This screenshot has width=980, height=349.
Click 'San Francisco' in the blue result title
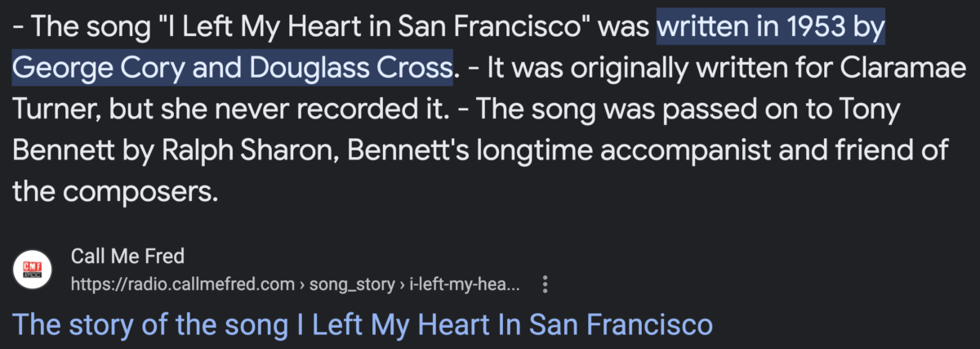click(621, 324)
